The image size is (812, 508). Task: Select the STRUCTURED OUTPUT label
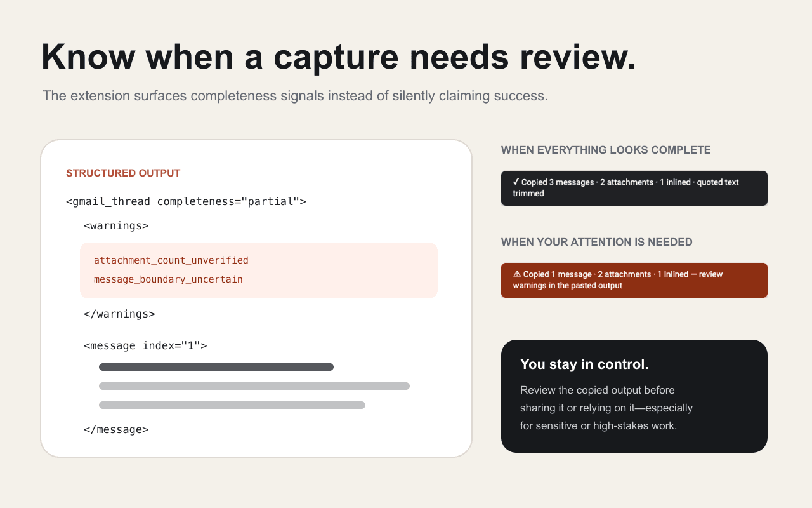pyautogui.click(x=123, y=173)
